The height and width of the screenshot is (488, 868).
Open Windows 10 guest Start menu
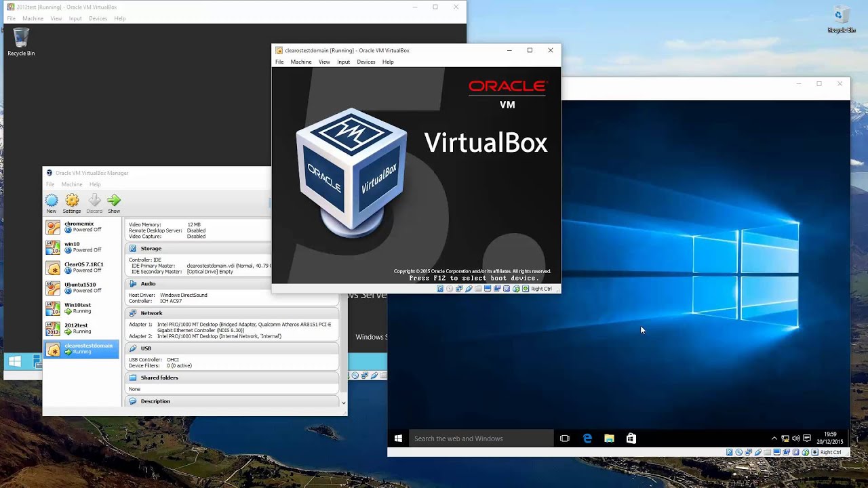pos(398,439)
